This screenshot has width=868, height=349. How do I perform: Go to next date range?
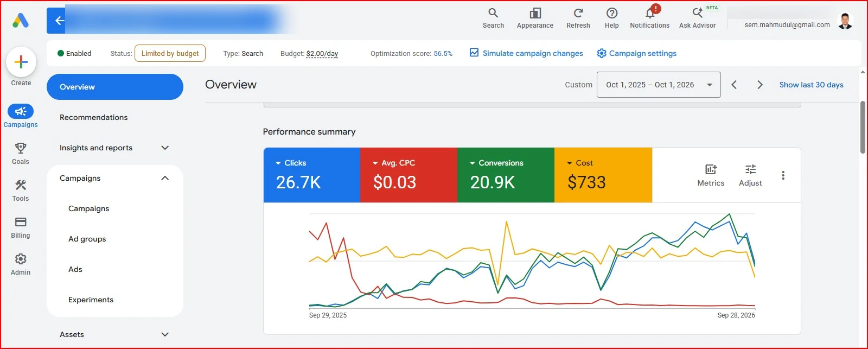tap(760, 85)
